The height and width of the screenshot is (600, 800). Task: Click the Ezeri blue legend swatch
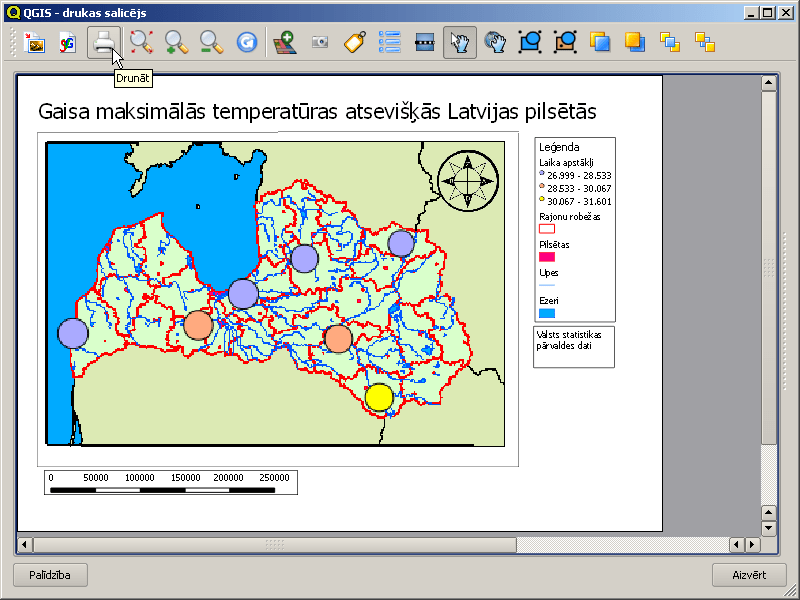[x=547, y=313]
